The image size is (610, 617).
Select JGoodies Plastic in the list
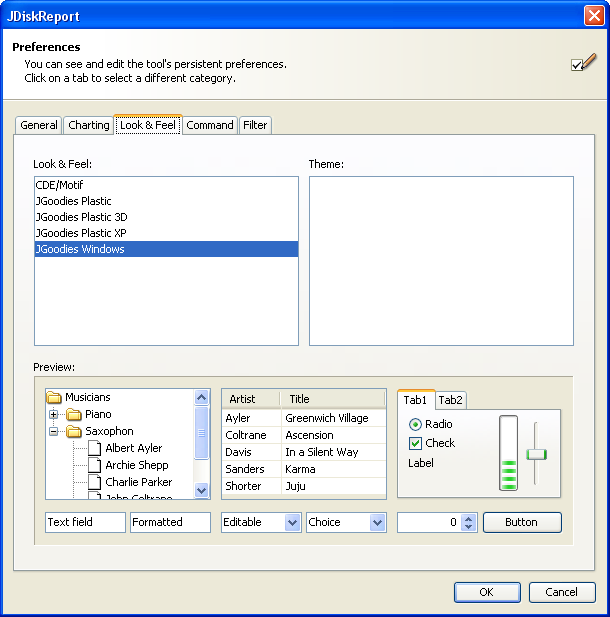(x=166, y=201)
